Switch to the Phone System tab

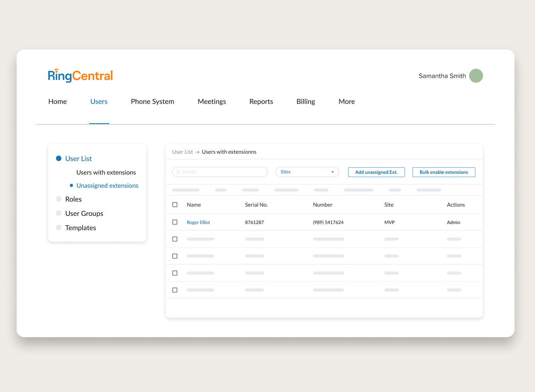[x=152, y=102]
